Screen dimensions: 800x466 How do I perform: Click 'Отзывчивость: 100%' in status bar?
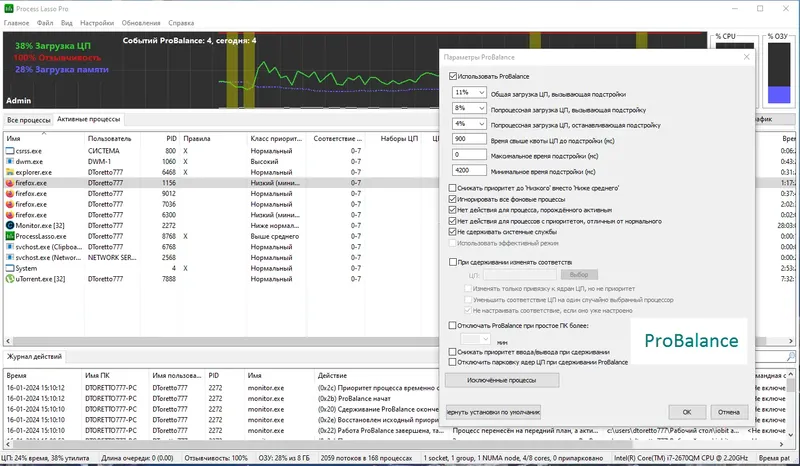[216, 458]
